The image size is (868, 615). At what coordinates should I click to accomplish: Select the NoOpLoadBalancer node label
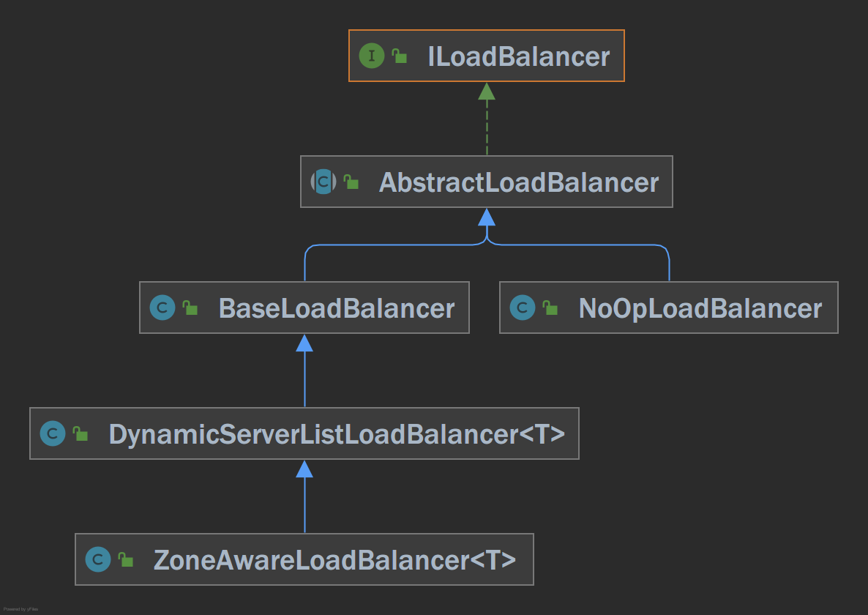pos(700,309)
